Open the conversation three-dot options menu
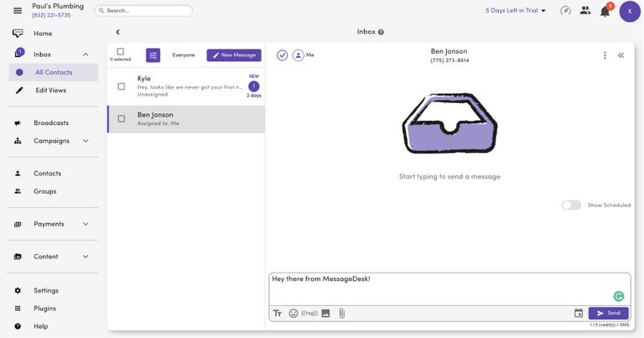The image size is (644, 338). coord(605,55)
